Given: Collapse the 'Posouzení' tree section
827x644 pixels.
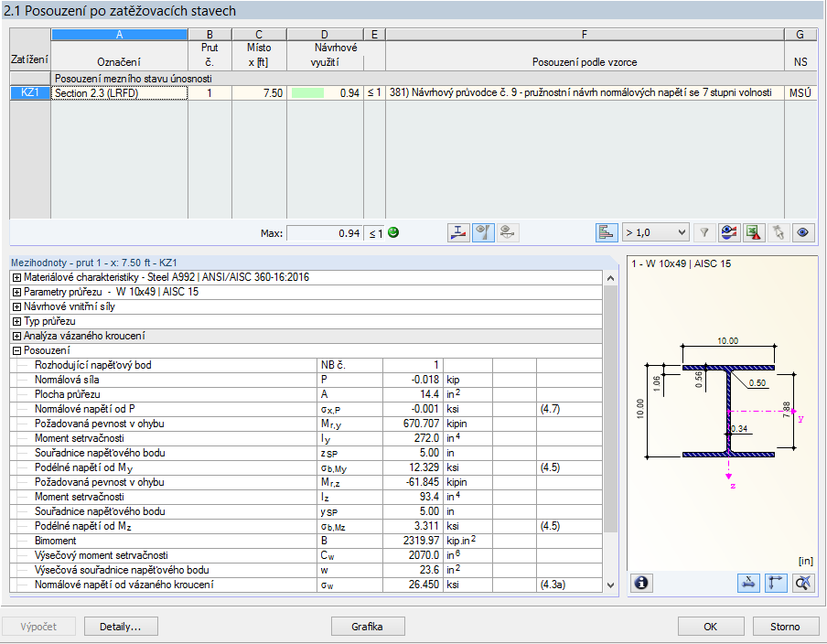Looking at the screenshot, I should tap(16, 350).
